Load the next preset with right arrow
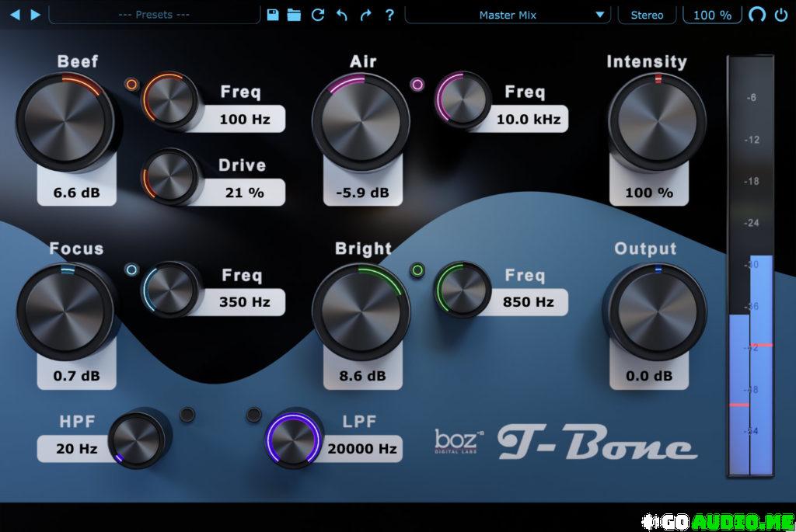This screenshot has height=532, width=796. [35, 15]
